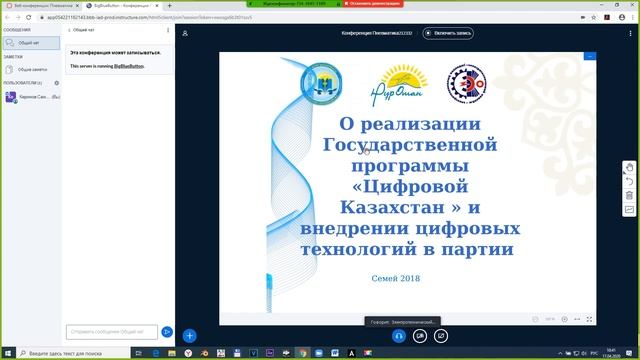The image size is (640, 360).
Task: Minimize the presentation with the blue dash button
Action: tap(590, 56)
